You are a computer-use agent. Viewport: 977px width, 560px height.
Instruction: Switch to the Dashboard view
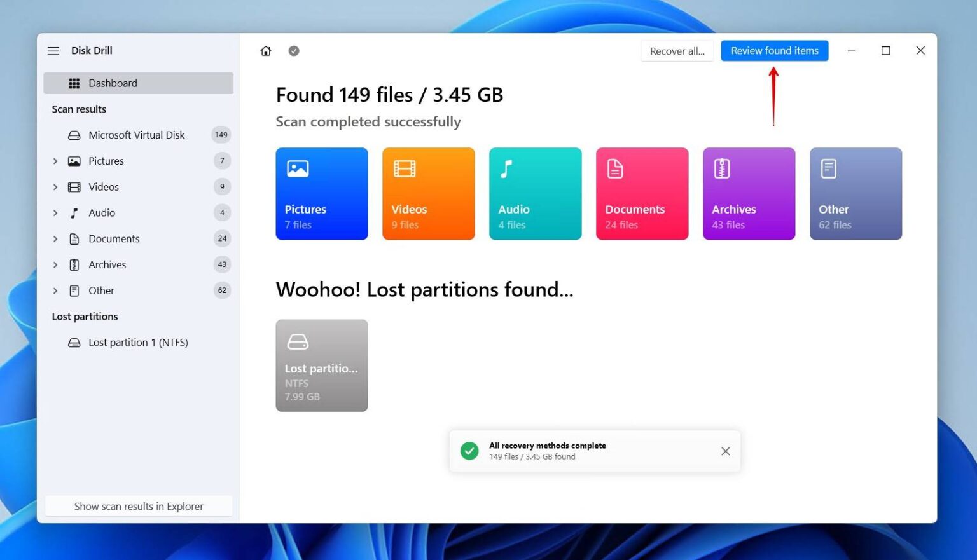pyautogui.click(x=113, y=83)
